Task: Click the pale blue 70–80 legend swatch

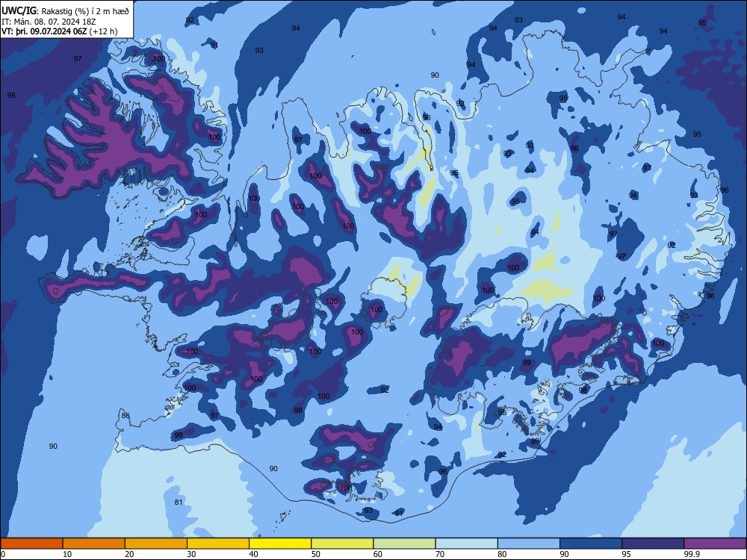Action: pyautogui.click(x=466, y=544)
